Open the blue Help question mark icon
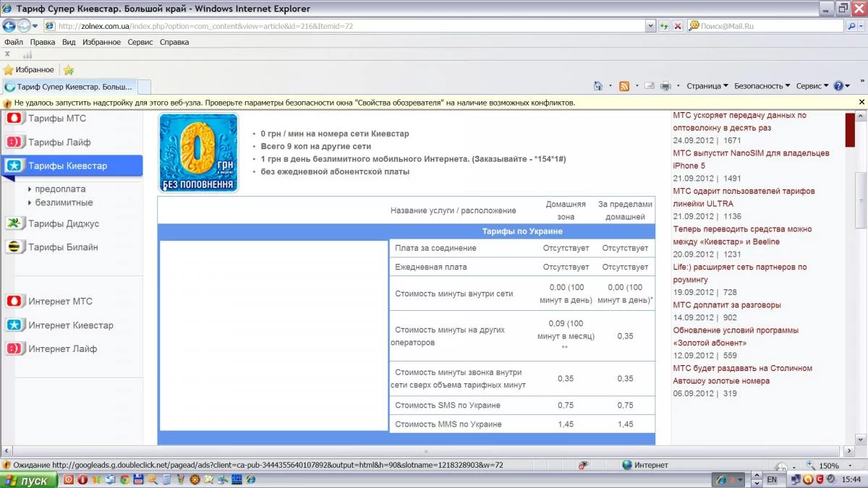This screenshot has width=868, height=488. (838, 86)
